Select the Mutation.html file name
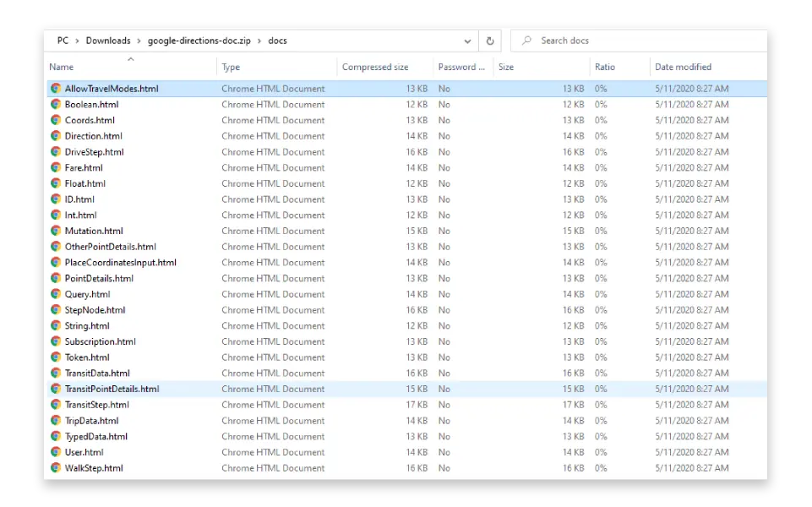This screenshot has height=507, width=812. tap(94, 231)
